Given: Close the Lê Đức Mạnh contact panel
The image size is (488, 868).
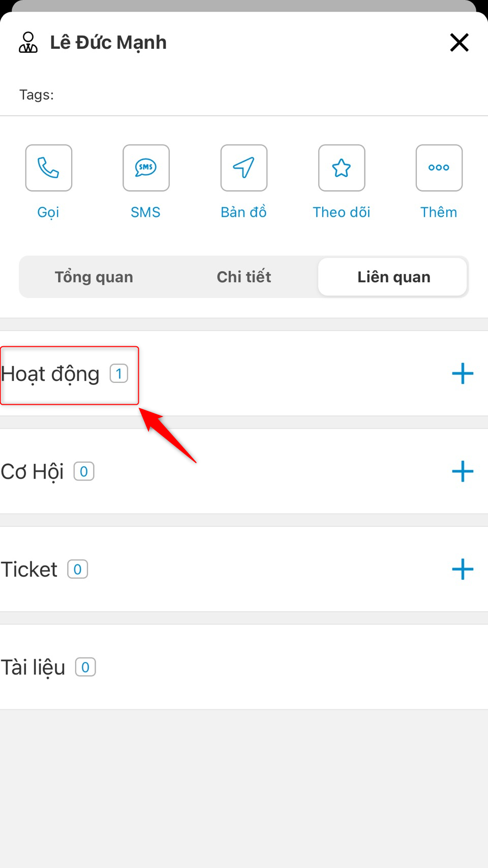Looking at the screenshot, I should (459, 43).
